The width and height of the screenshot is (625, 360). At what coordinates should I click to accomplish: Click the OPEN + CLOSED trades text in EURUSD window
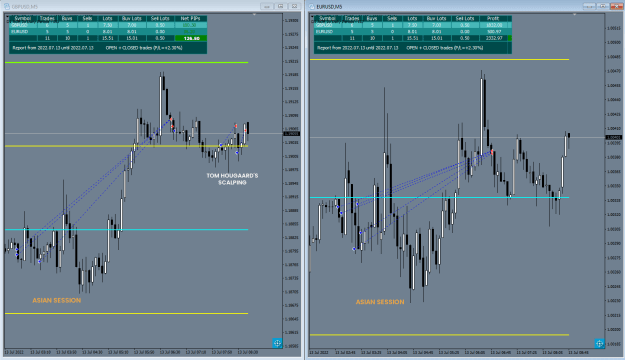click(444, 48)
